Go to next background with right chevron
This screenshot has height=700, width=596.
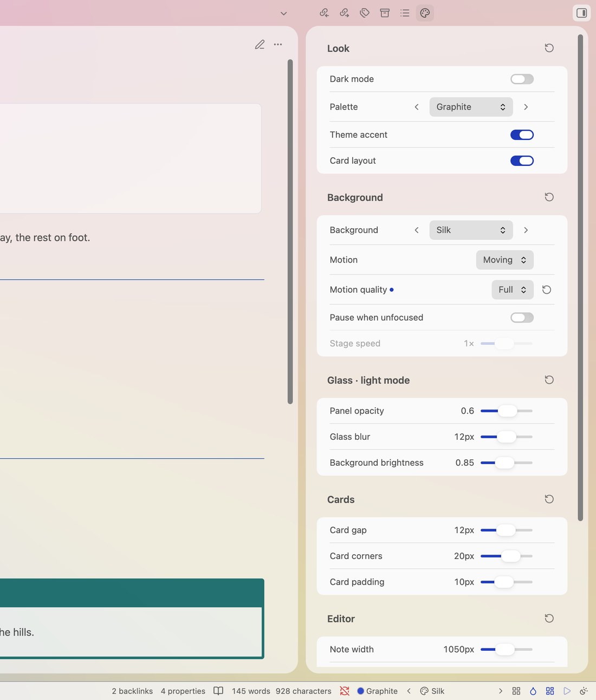(x=526, y=230)
